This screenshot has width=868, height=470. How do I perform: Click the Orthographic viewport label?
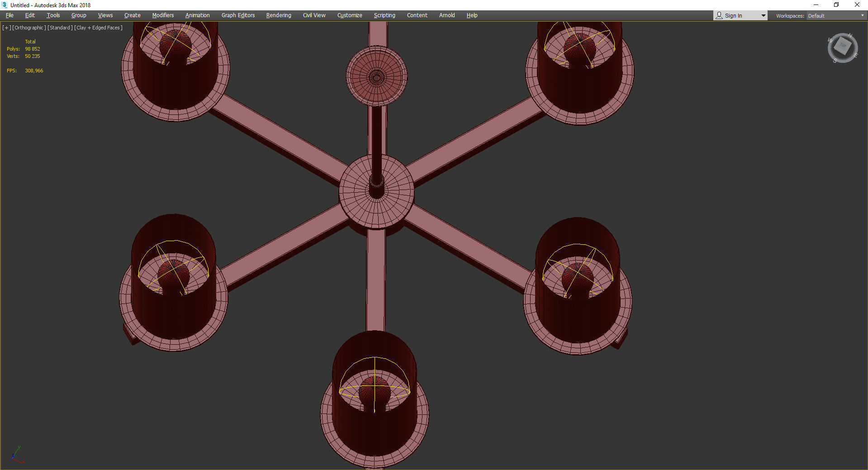tap(29, 28)
